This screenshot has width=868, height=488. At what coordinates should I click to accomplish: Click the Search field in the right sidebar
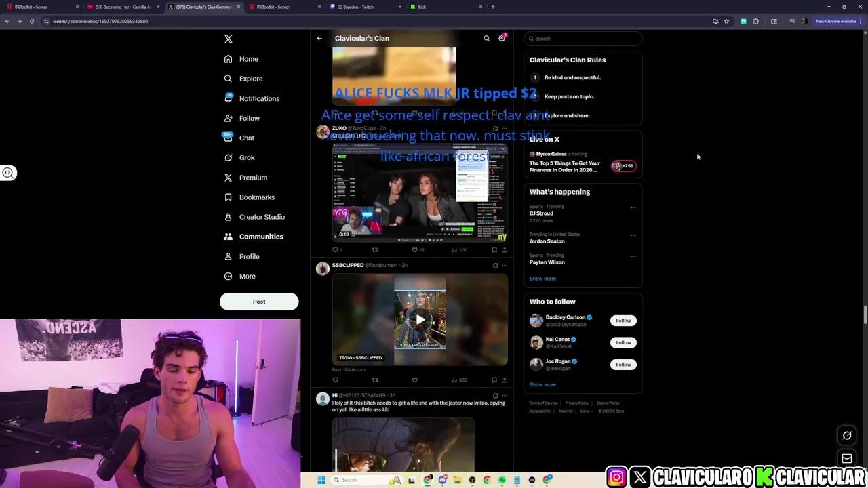pos(582,39)
